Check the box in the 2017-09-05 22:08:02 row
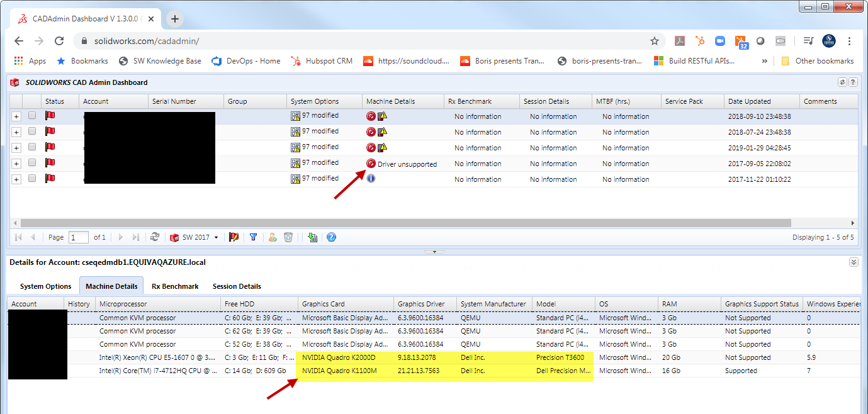Image resolution: width=868 pixels, height=414 pixels. pyautogui.click(x=31, y=163)
